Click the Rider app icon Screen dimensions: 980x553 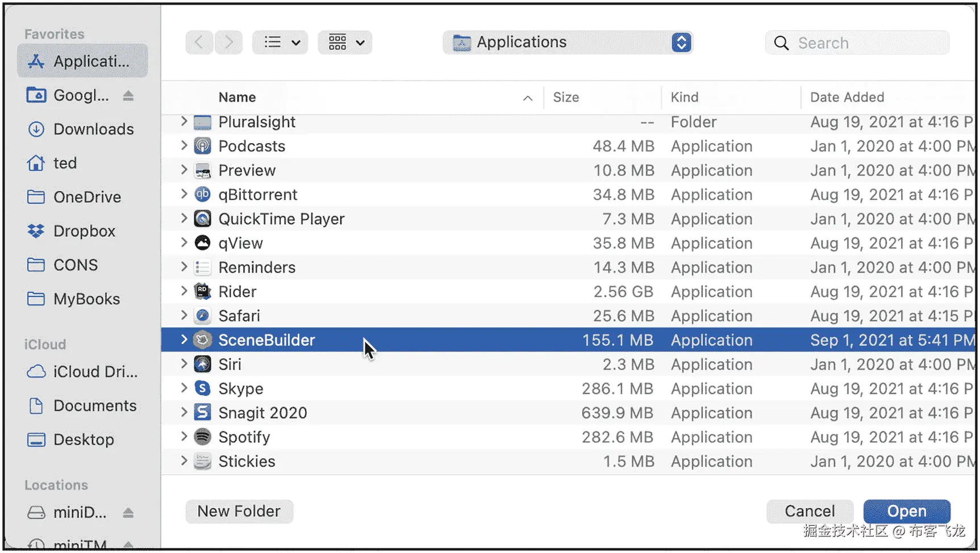point(202,292)
